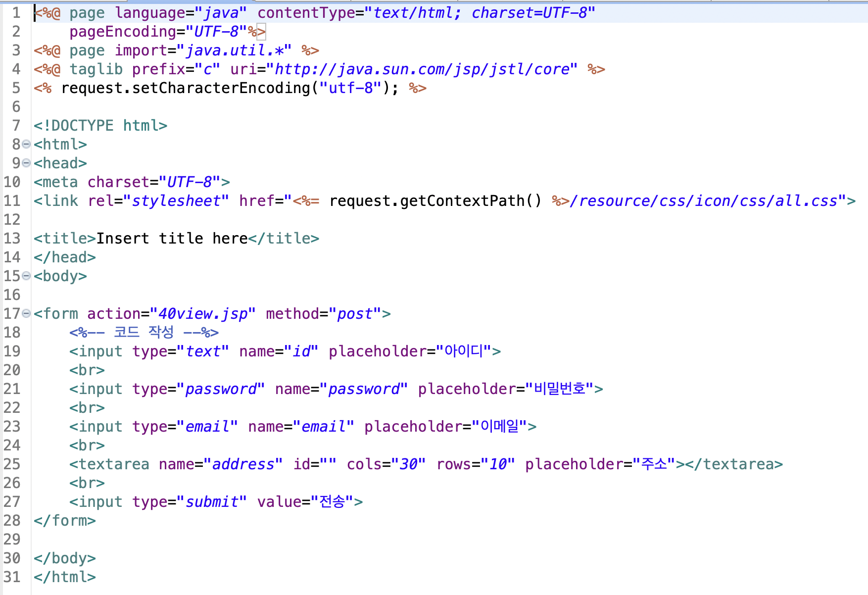
Task: Click name value 'id' on line 19
Action: point(301,351)
